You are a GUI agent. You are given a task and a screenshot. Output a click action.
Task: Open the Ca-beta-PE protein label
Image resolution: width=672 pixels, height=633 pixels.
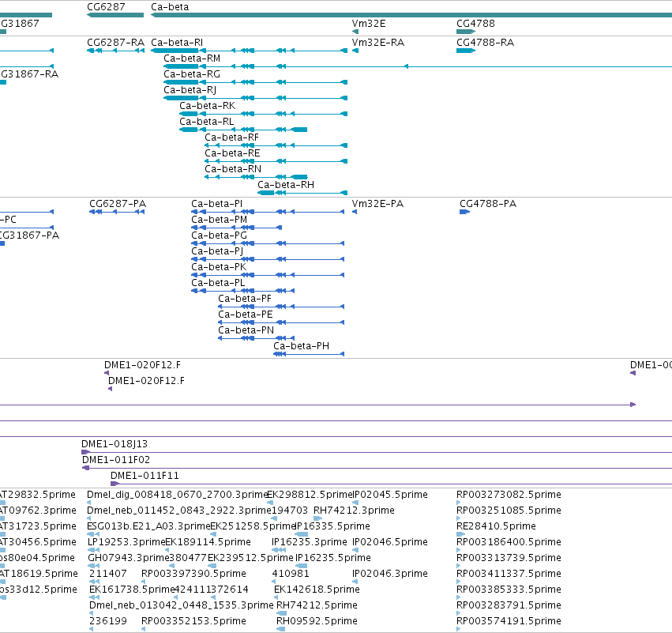[246, 315]
